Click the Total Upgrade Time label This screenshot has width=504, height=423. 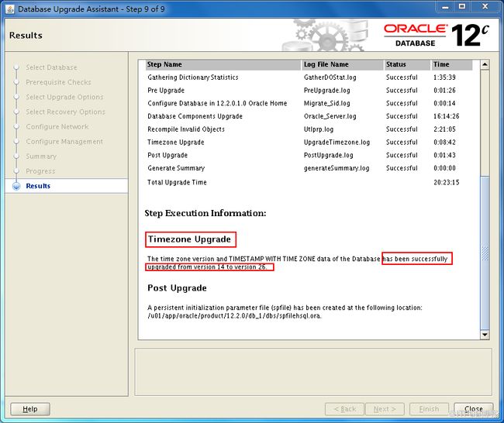177,182
